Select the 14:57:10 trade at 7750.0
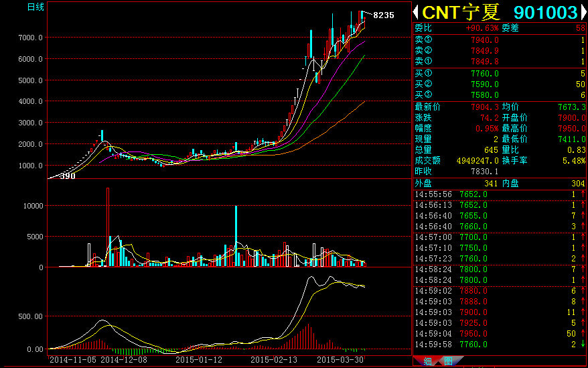 (x=500, y=248)
